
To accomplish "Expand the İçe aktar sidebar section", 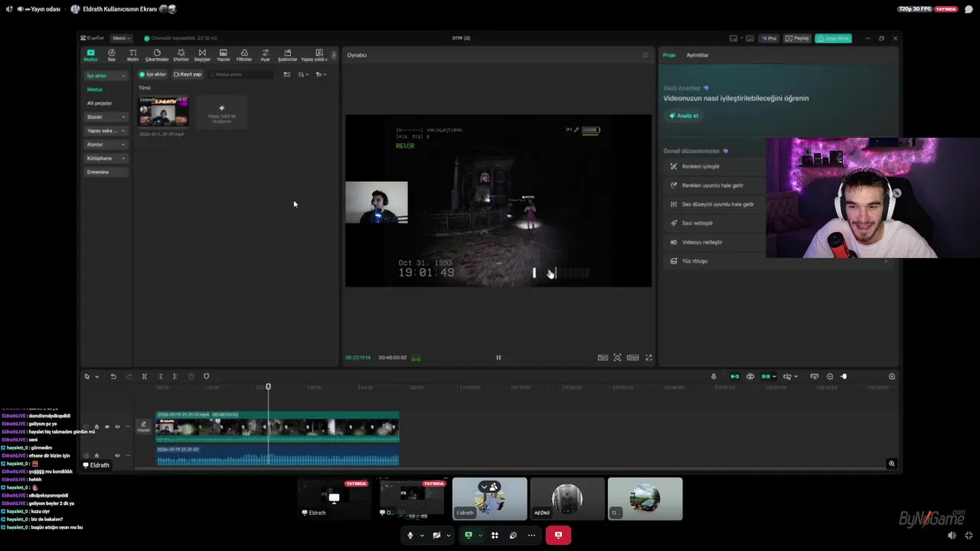I will 106,76.
